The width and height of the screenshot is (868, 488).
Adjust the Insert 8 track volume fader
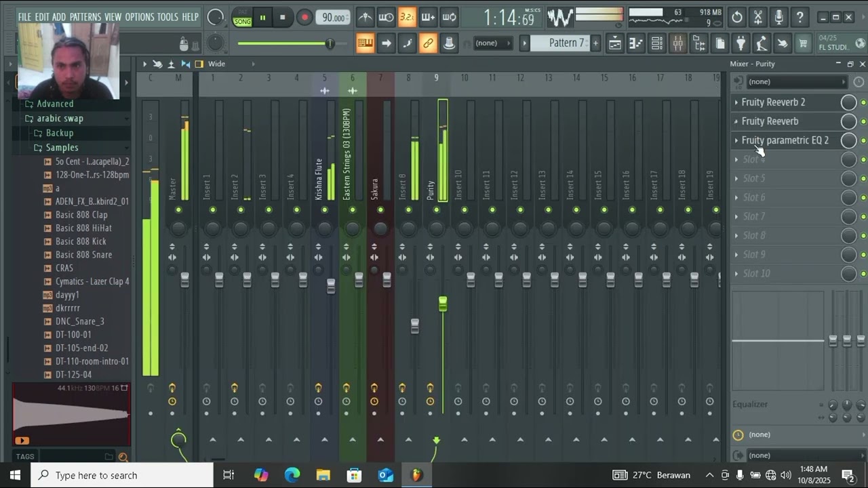coord(415,326)
